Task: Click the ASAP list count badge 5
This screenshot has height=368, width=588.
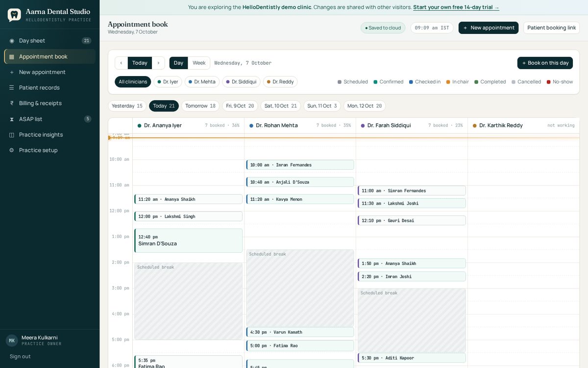Action: tap(88, 119)
